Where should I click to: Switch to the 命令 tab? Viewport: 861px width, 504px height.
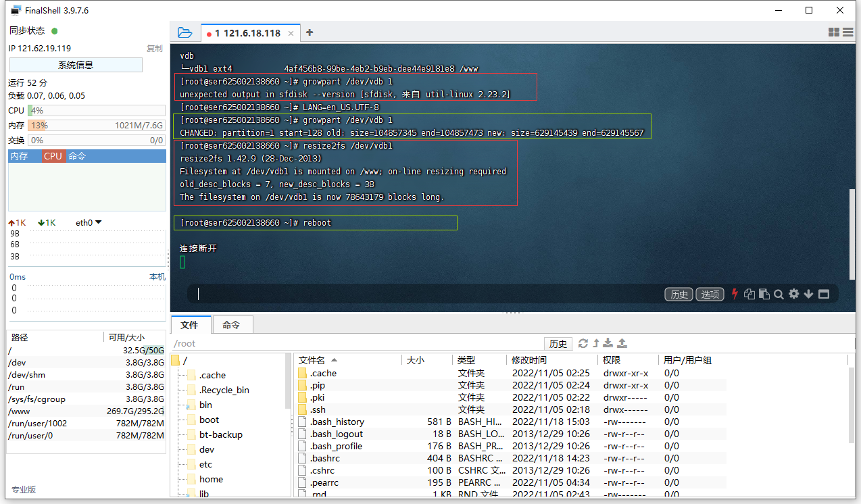pyautogui.click(x=232, y=325)
